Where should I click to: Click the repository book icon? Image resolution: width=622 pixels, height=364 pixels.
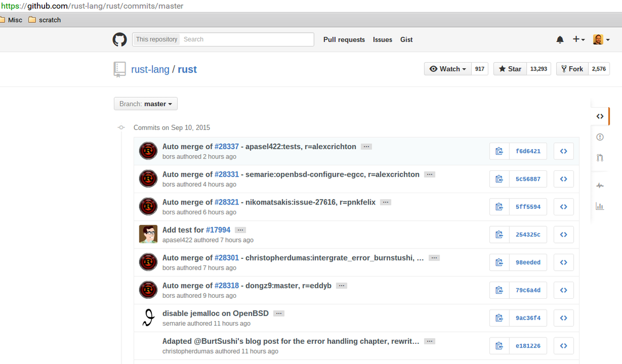click(120, 69)
